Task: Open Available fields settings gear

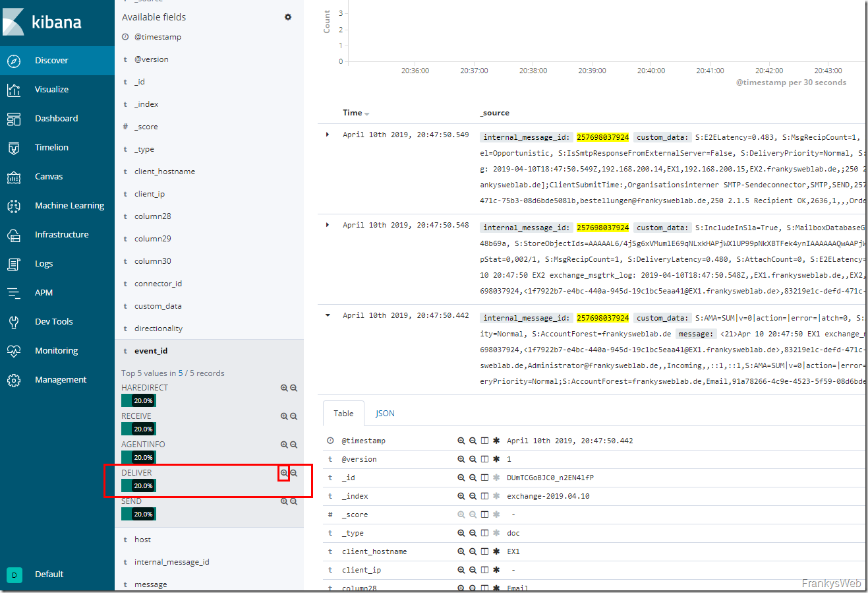Action: [x=288, y=17]
